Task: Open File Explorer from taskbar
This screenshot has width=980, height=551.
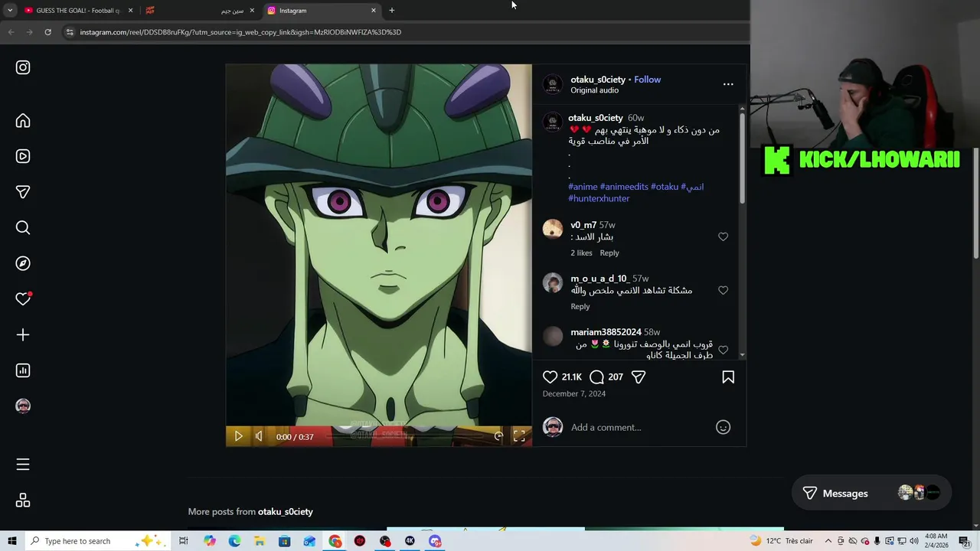Action: pos(260,541)
